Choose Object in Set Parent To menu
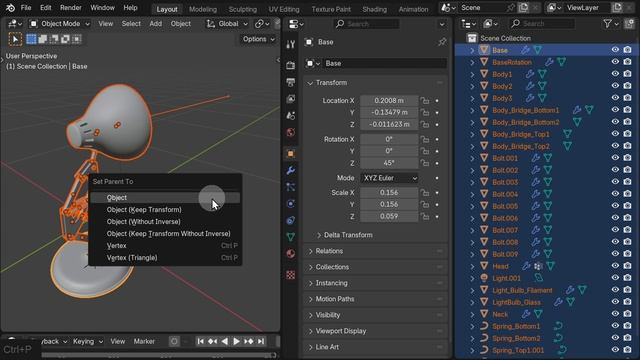Viewport: 640px width, 360px height. click(x=165, y=198)
